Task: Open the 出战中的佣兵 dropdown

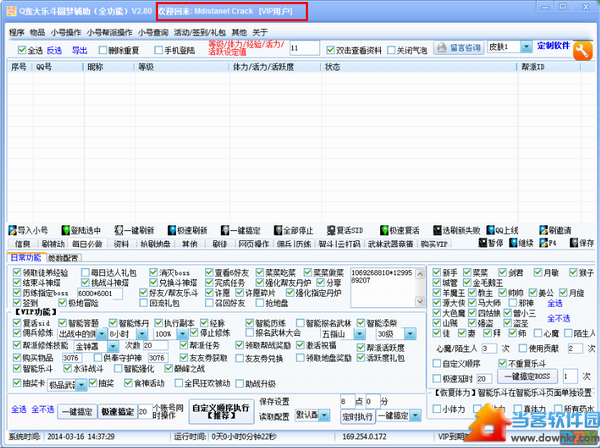Action: tap(101, 334)
